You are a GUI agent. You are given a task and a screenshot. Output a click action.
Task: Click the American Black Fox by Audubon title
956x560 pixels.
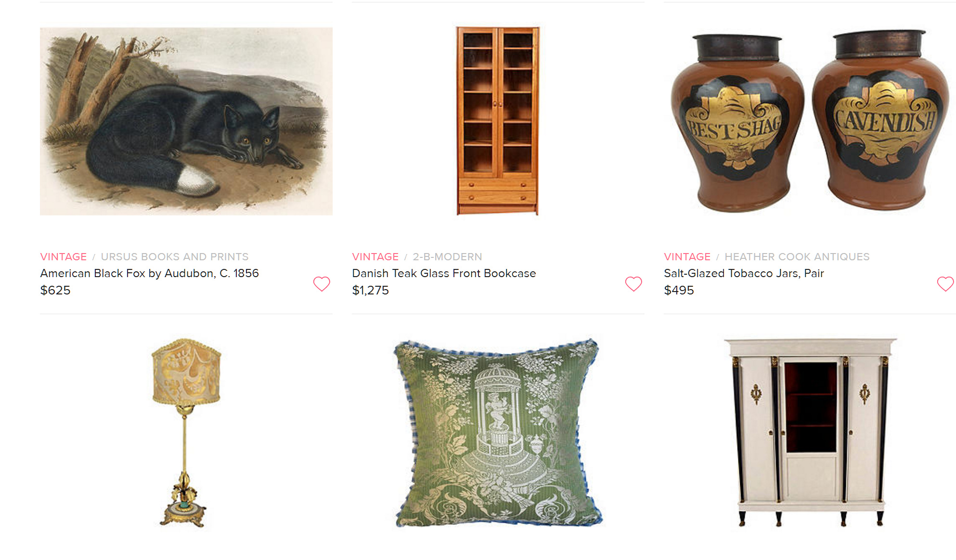[x=149, y=273]
